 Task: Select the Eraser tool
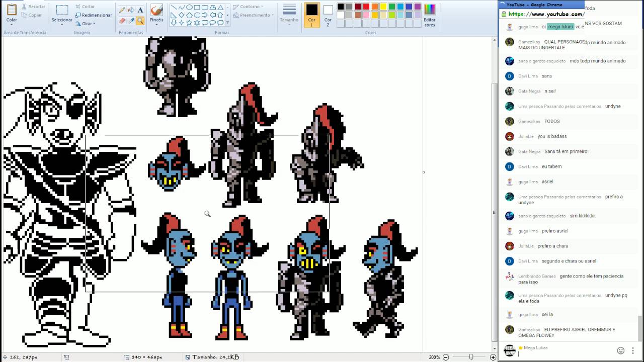122,21
